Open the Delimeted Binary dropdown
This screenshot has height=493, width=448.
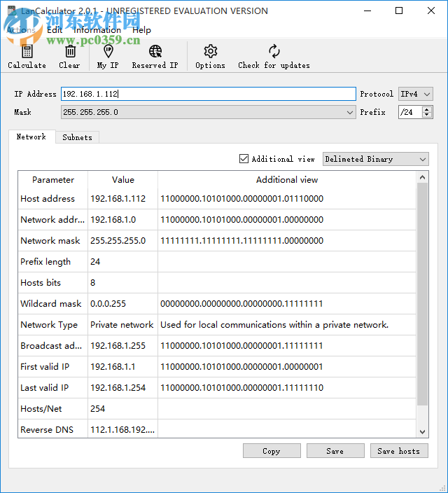click(376, 159)
